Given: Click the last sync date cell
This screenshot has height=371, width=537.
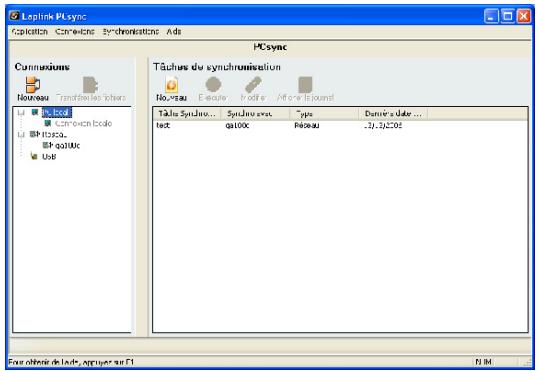Looking at the screenshot, I should [x=383, y=125].
